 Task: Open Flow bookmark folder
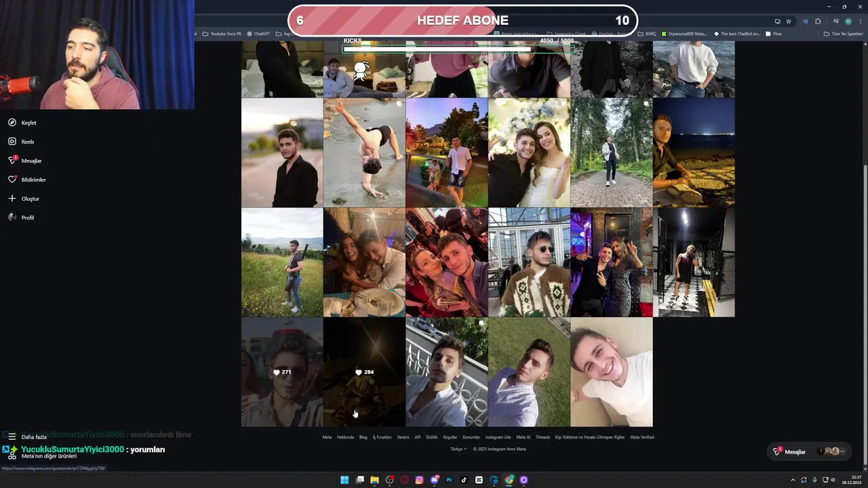(x=774, y=33)
